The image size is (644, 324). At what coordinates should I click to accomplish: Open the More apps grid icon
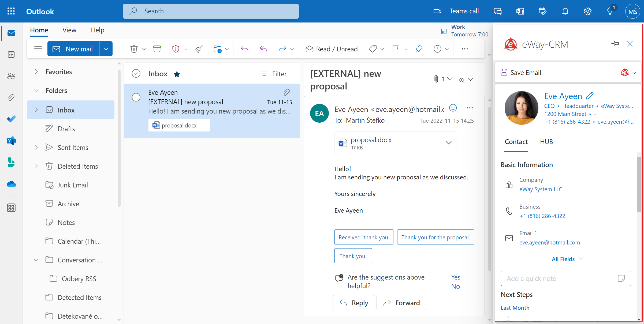(11, 208)
